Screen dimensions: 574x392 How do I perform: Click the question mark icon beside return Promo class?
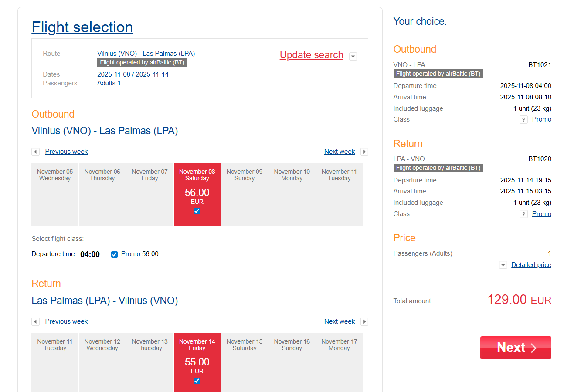click(x=523, y=214)
